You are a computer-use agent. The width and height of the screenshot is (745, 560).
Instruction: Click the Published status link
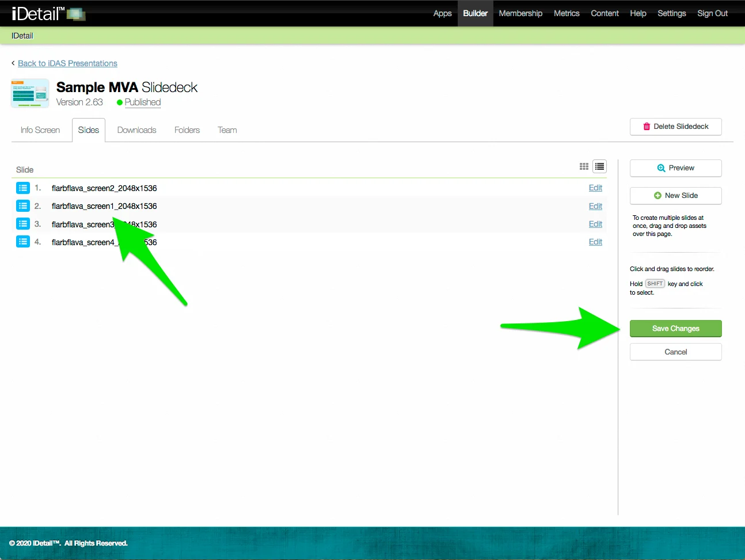143,102
